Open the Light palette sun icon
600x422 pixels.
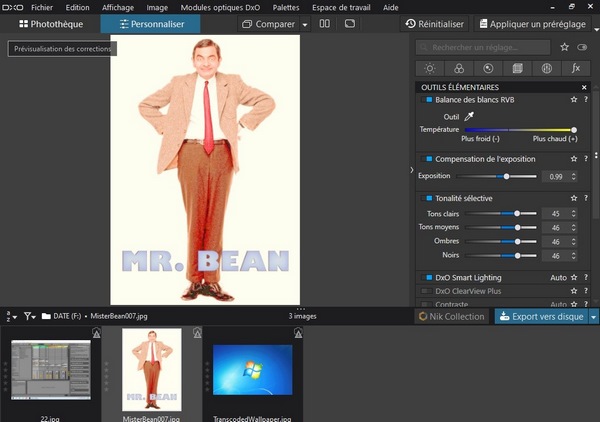[x=430, y=68]
